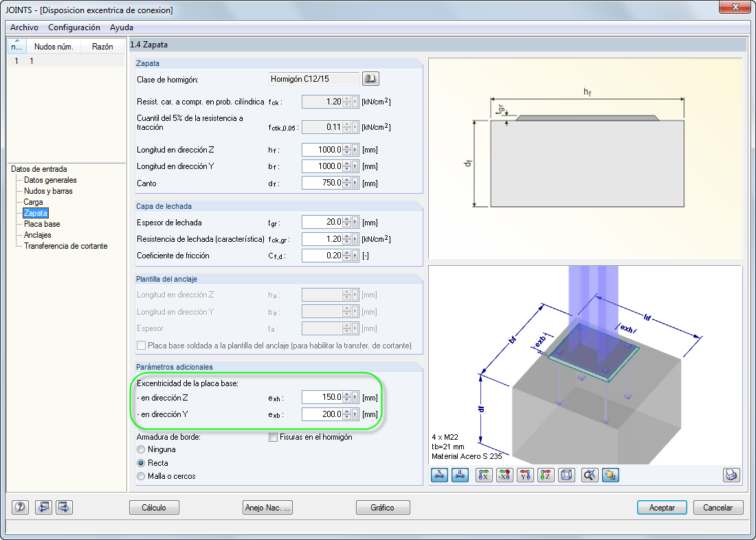The height and width of the screenshot is (540, 756).
Task: Click the Gráfico button
Action: click(383, 508)
